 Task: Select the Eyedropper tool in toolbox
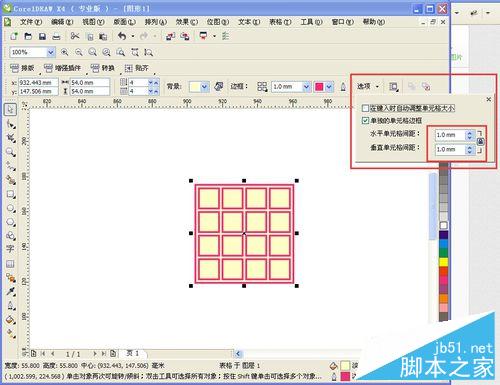pyautogui.click(x=10, y=292)
